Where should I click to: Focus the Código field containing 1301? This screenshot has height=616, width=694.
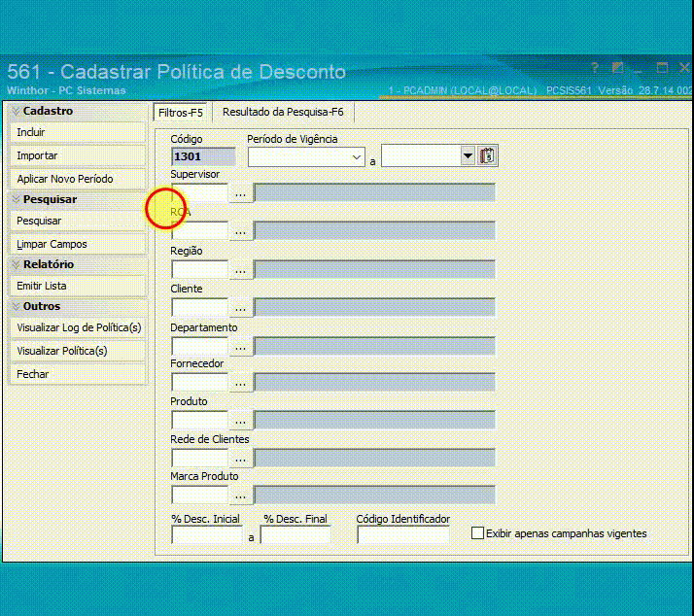[x=203, y=156]
